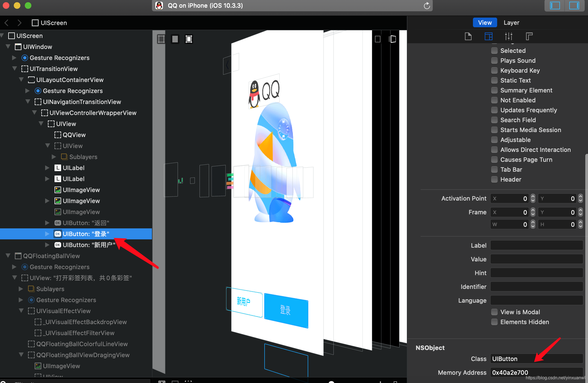Expand the UIButton "返回" node
Viewport: 588px width, 383px height.
pyautogui.click(x=47, y=223)
